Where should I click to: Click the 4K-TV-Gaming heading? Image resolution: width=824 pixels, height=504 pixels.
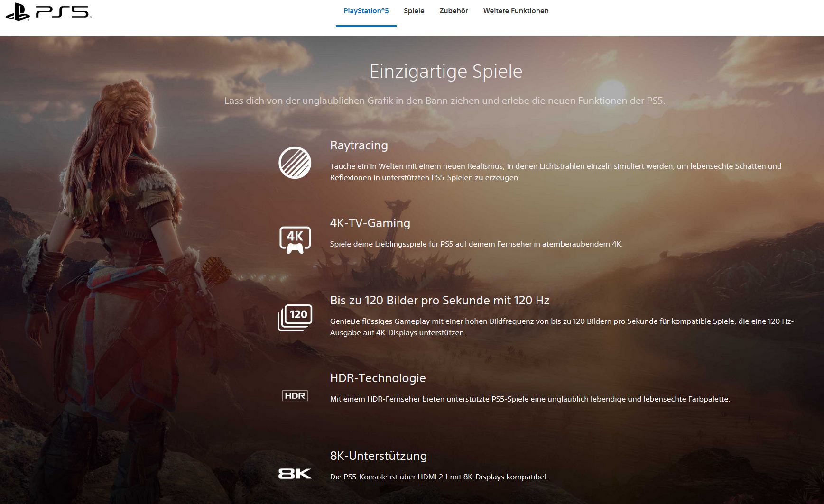pyautogui.click(x=370, y=223)
